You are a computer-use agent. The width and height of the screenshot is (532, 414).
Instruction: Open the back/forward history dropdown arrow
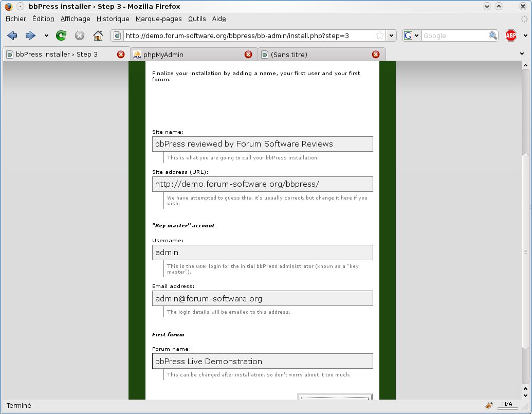(46, 35)
